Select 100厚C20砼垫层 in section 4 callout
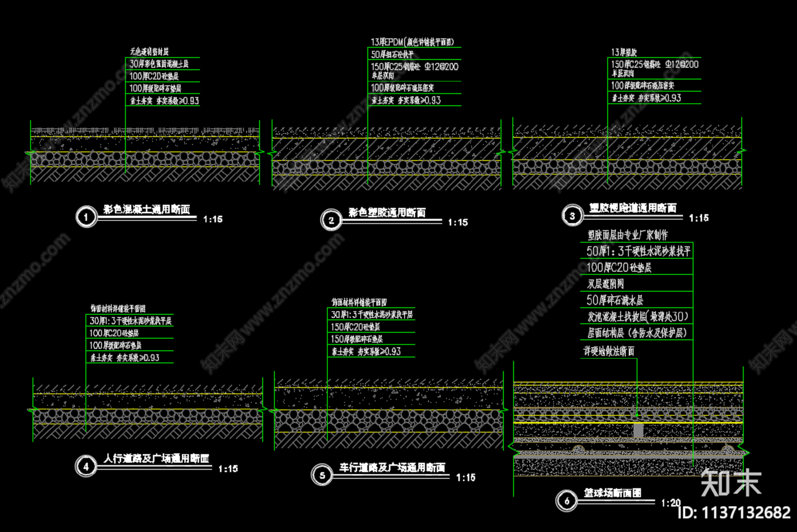797x532 pixels. tap(114, 333)
